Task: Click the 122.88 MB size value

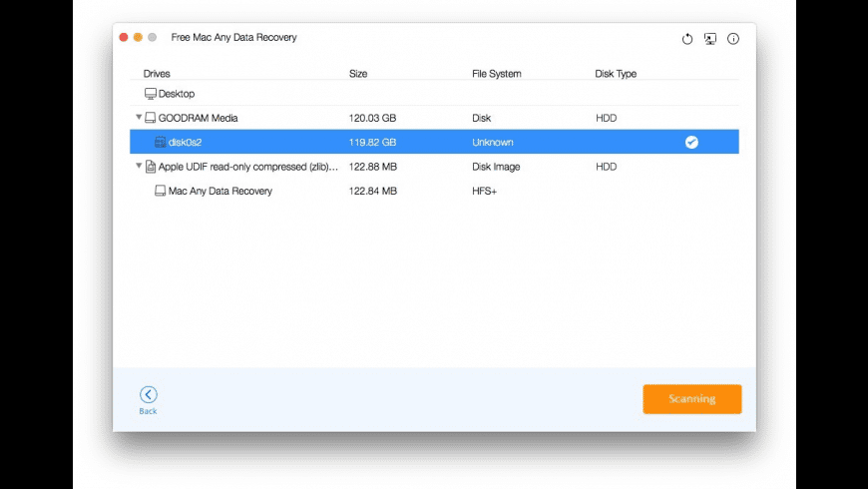Action: (x=372, y=167)
